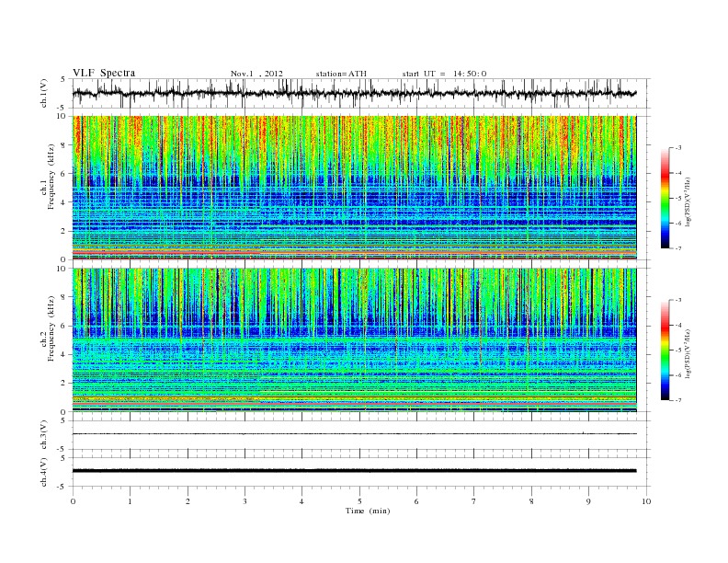This screenshot has height=563, width=728.
Task: Click time axis tick label "3"
Action: pos(245,501)
